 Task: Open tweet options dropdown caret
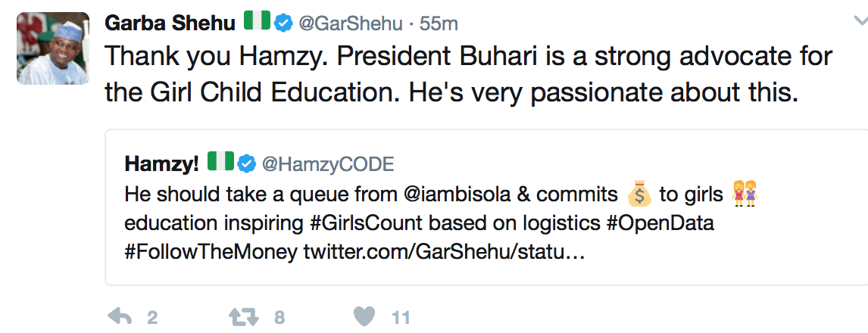point(859,23)
